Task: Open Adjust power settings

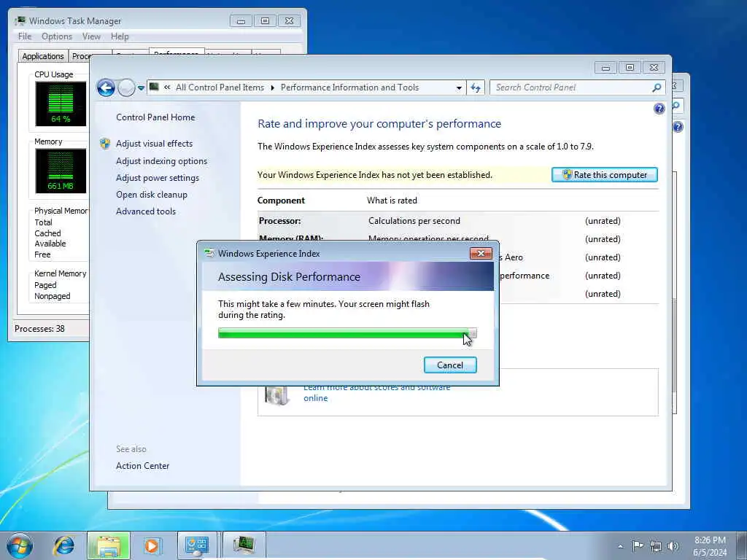Action: click(x=158, y=178)
